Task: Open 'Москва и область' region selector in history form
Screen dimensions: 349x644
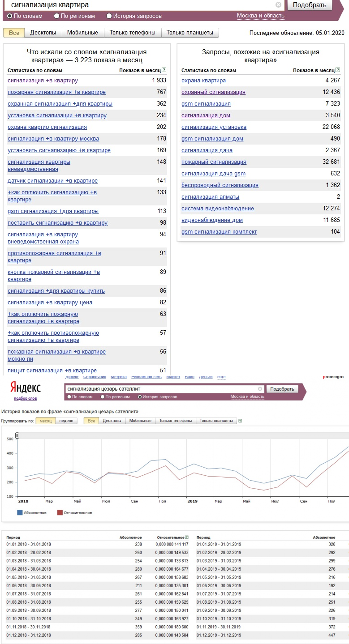Action: 247,397
